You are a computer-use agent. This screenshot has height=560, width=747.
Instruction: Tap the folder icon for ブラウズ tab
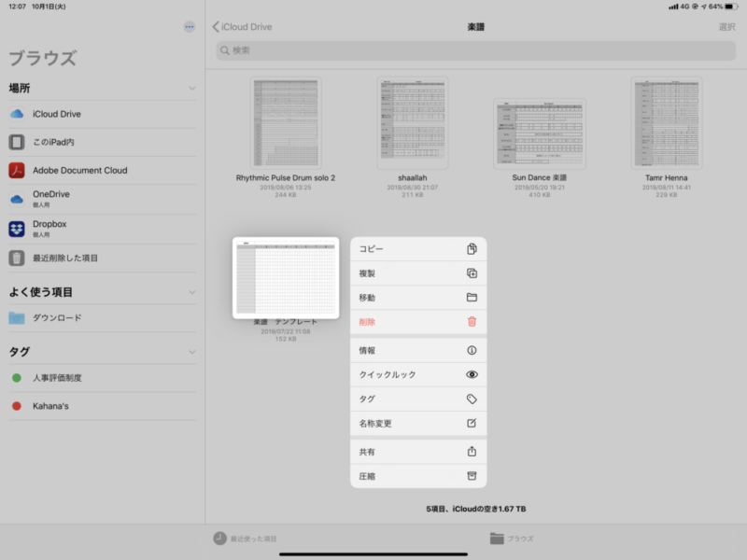[x=497, y=539]
